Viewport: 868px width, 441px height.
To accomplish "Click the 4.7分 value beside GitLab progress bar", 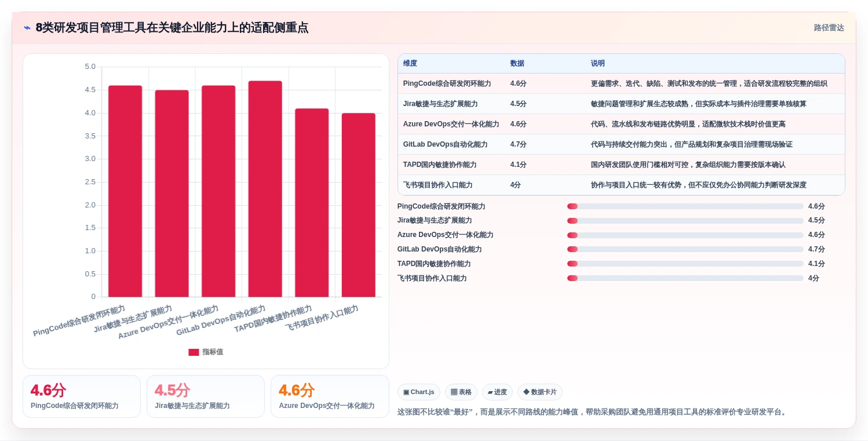I will (816, 249).
